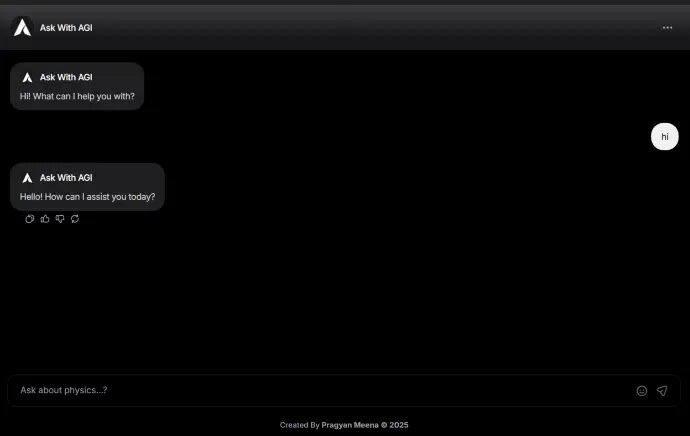This screenshot has height=436, width=690.
Task: Click the 'Pragyan Meena' creator link
Action: pyautogui.click(x=350, y=425)
